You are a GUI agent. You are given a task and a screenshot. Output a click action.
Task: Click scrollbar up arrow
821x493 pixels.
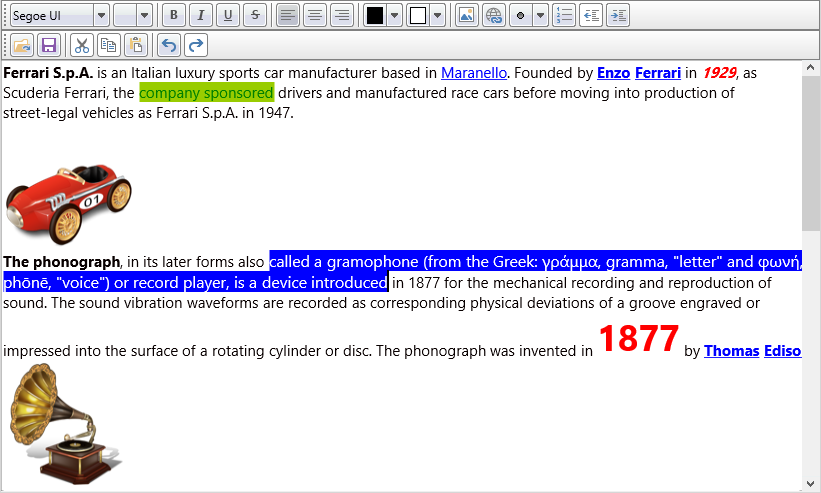(810, 67)
